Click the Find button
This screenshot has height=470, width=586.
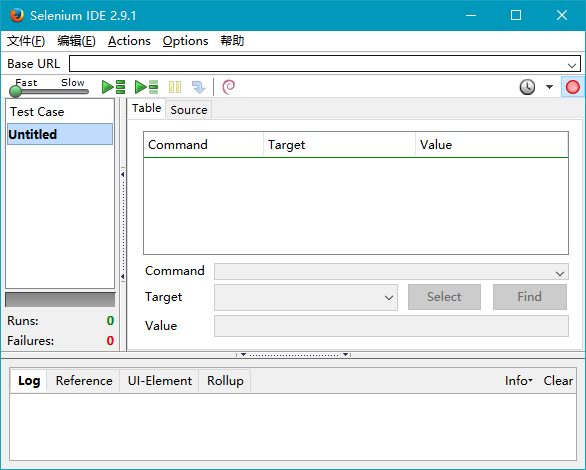click(530, 297)
